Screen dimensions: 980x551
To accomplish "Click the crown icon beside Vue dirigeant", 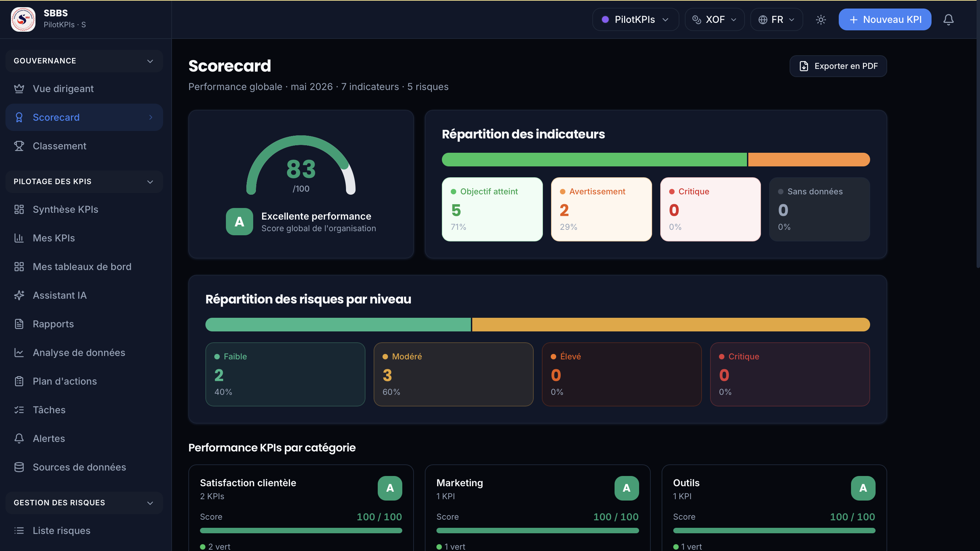I will [19, 89].
